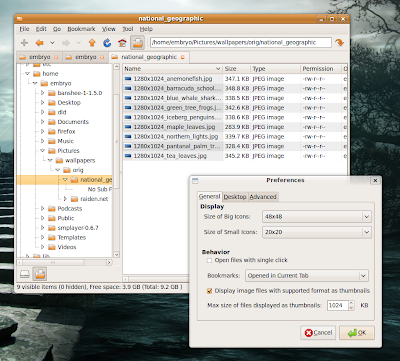
Task: Expand the Documents folder in tree
Action: 43,122
